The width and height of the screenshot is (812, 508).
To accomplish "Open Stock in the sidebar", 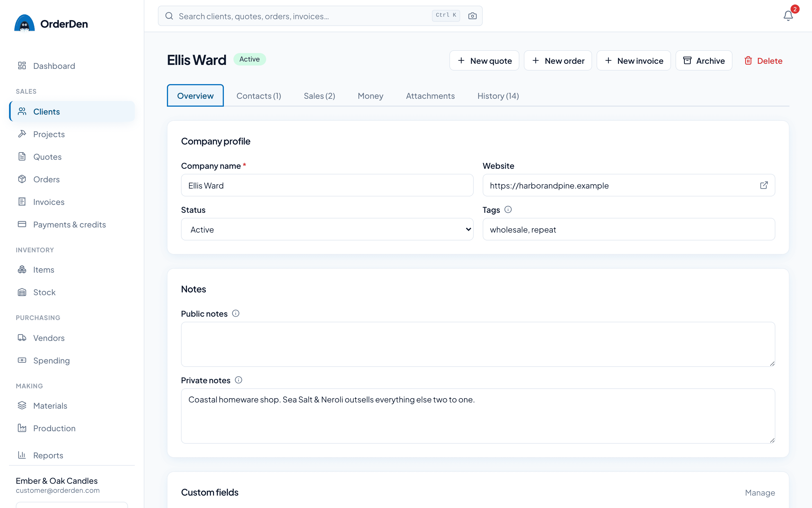I will coord(72,292).
